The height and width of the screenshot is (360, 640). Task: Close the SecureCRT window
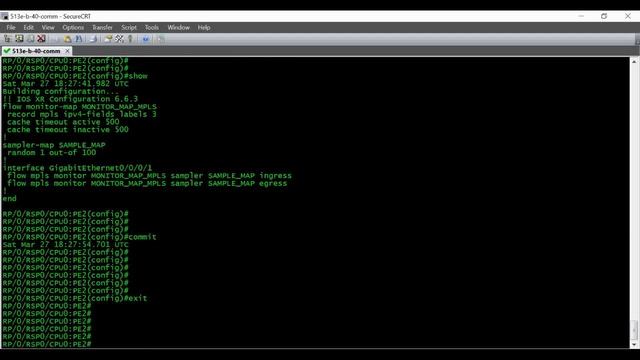coord(628,16)
